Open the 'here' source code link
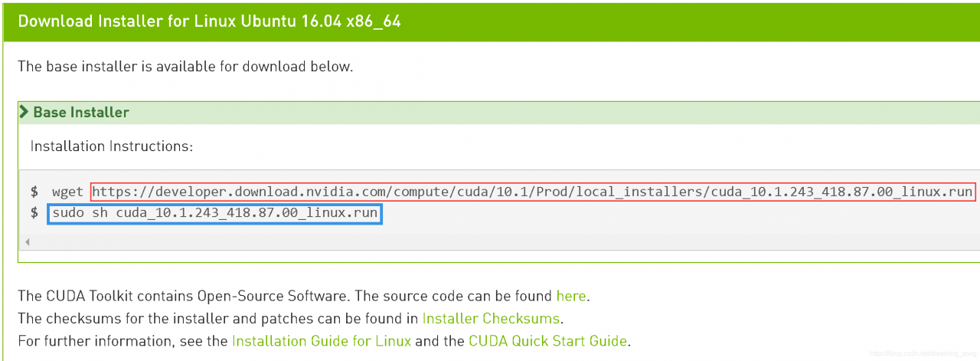The height and width of the screenshot is (361, 980). click(571, 296)
